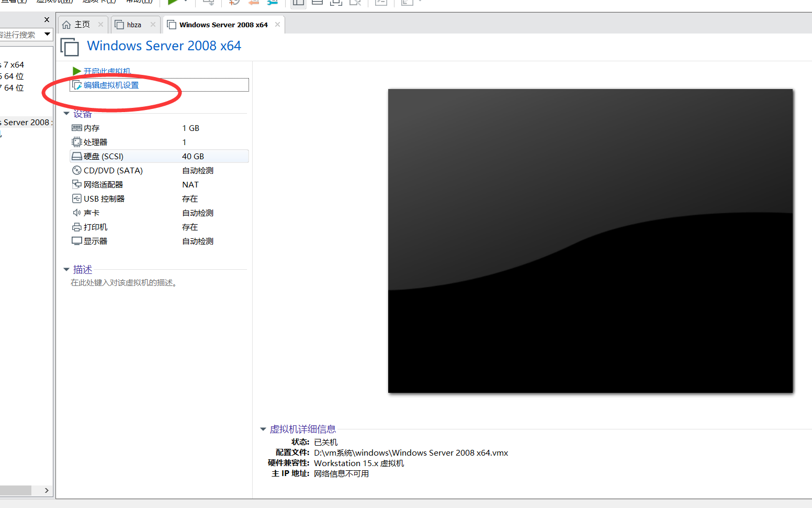Click the library scrollbar right arrow
812x508 pixels.
pyautogui.click(x=47, y=490)
